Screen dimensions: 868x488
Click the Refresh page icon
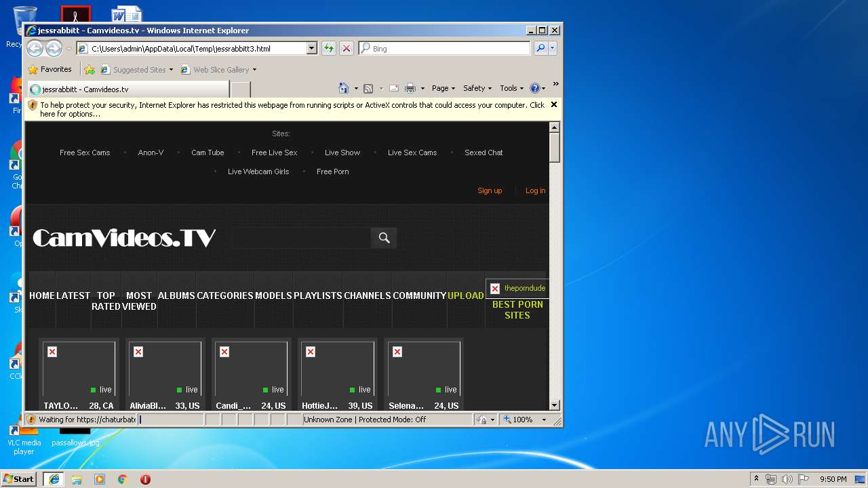(329, 48)
